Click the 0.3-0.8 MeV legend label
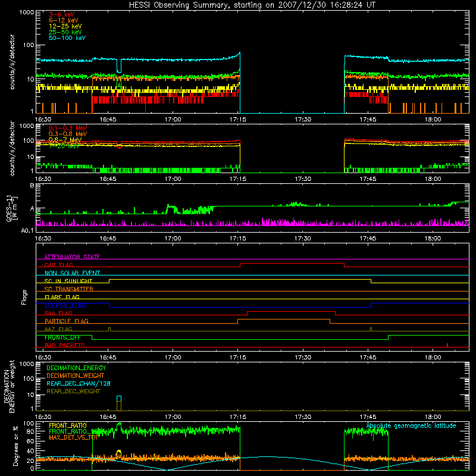The height and width of the screenshot is (476, 476). pos(68,134)
